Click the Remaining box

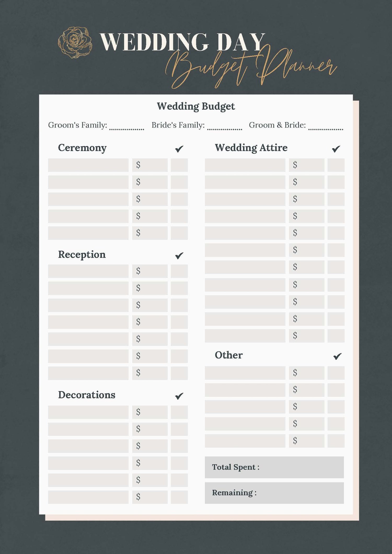pyautogui.click(x=274, y=493)
